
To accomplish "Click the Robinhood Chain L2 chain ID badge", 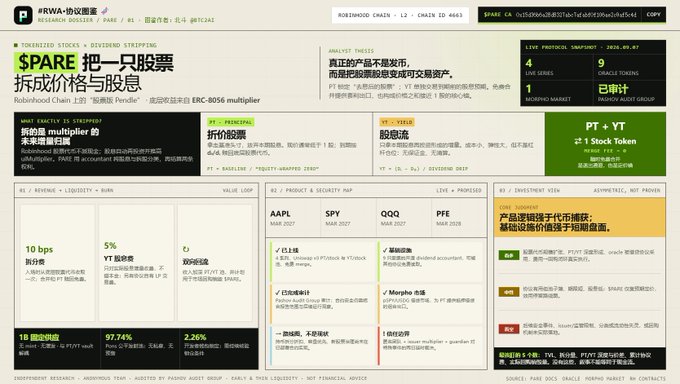I will click(x=400, y=15).
